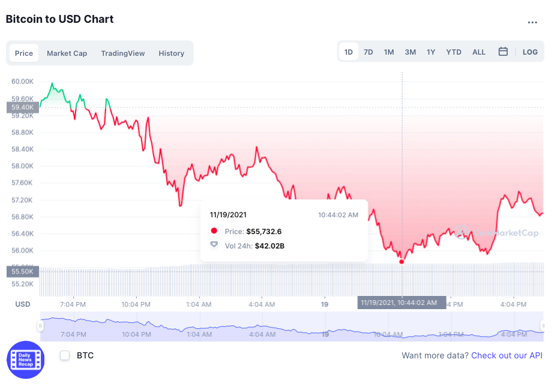Click the left grip of the mini-chart range selector
This screenshot has width=557, height=392.
click(40, 326)
